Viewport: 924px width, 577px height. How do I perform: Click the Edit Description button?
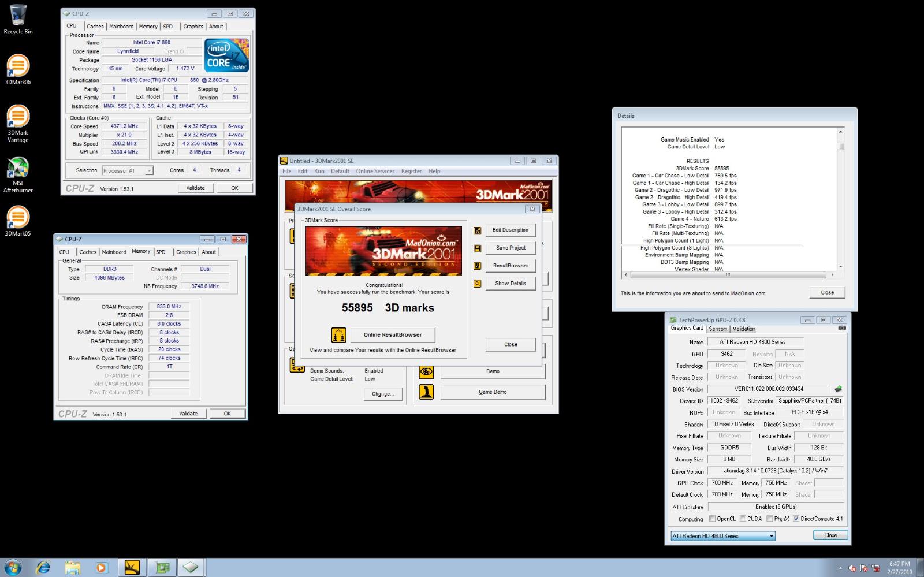pos(510,230)
